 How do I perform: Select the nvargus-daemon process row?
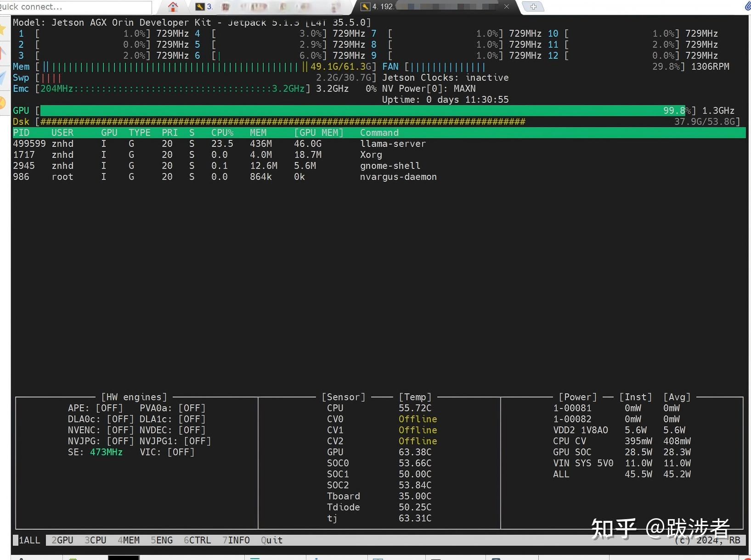point(379,177)
